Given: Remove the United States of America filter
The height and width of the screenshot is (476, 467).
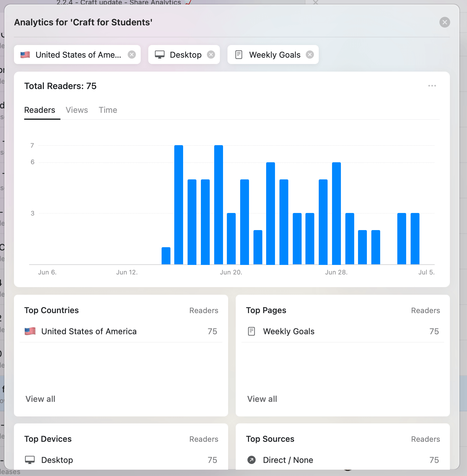Looking at the screenshot, I should (132, 55).
